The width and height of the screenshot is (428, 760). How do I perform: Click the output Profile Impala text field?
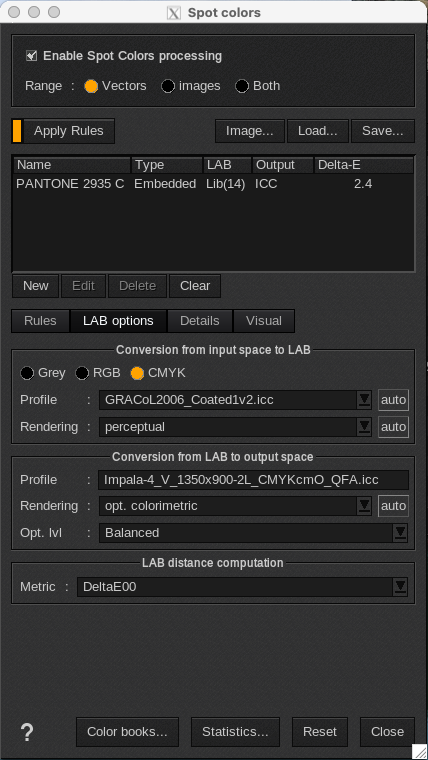(x=254, y=480)
